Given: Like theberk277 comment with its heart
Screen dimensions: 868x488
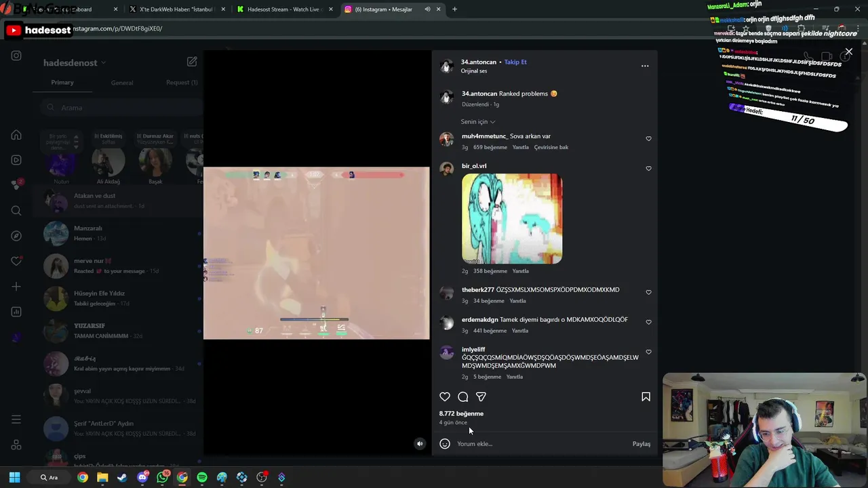Looking at the screenshot, I should tap(648, 293).
